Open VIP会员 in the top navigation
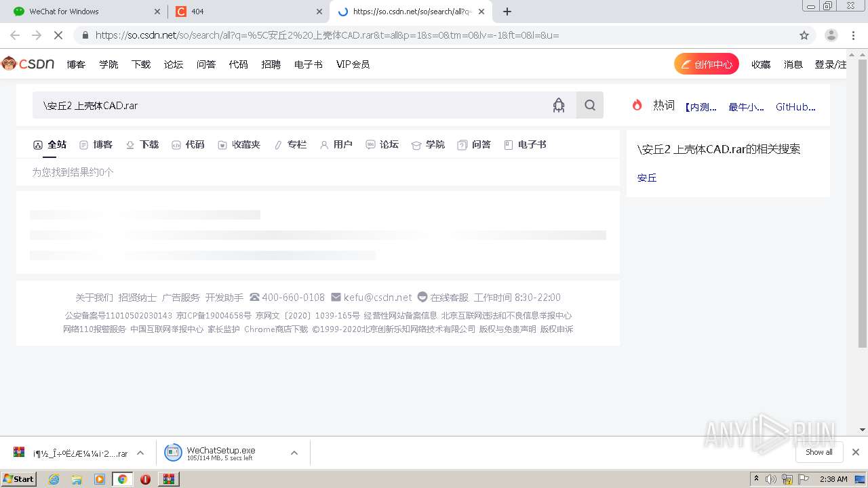Image resolution: width=868 pixels, height=488 pixels. [353, 64]
